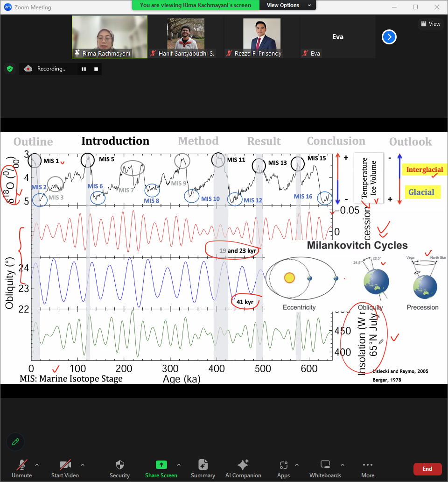The height and width of the screenshot is (482, 448).
Task: Stop the recording
Action: (96, 69)
